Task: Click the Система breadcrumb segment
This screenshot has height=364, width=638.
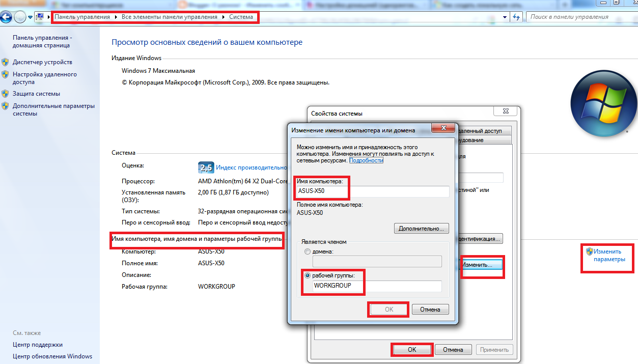Action: 241,17
